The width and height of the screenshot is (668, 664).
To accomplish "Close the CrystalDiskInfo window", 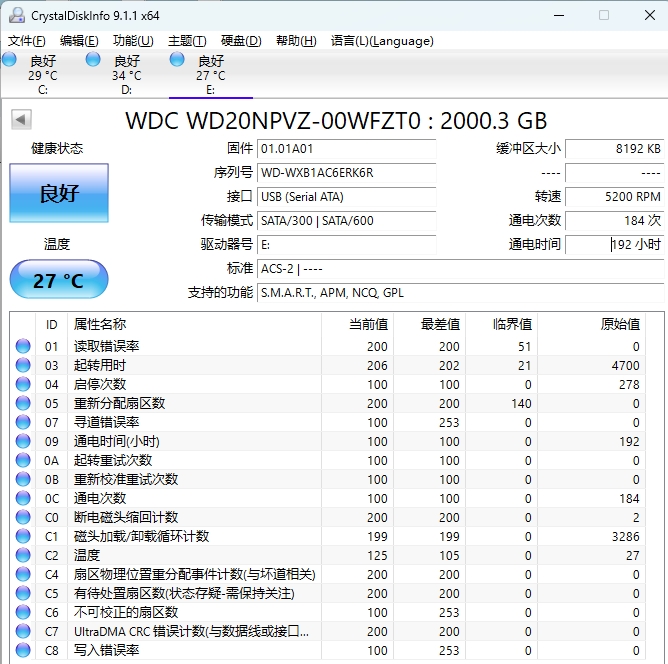I will point(649,15).
